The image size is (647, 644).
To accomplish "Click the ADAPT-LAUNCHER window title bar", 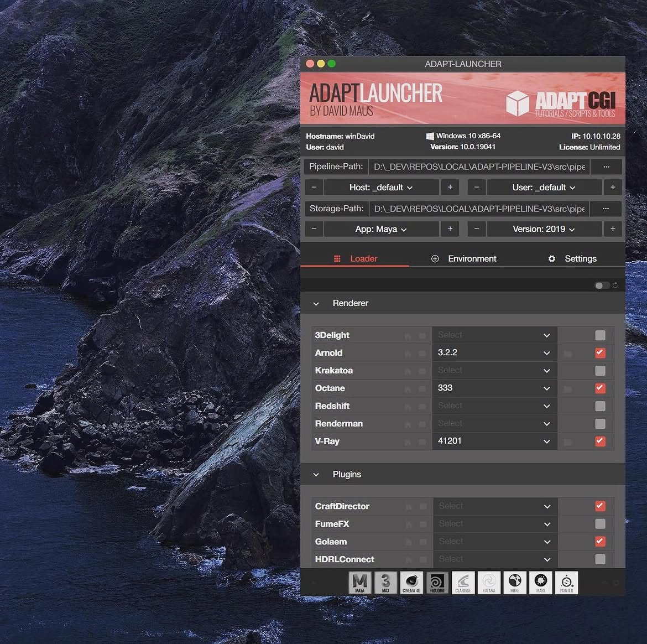I will point(463,64).
